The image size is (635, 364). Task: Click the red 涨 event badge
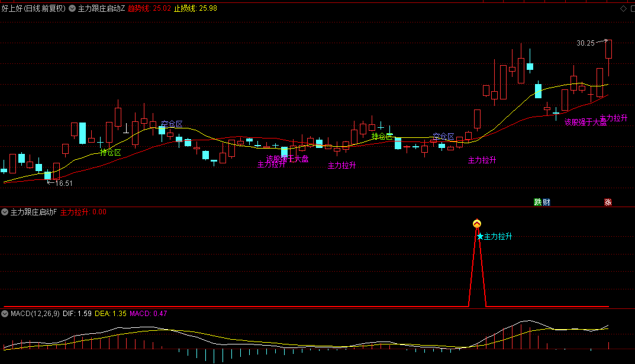(x=608, y=202)
